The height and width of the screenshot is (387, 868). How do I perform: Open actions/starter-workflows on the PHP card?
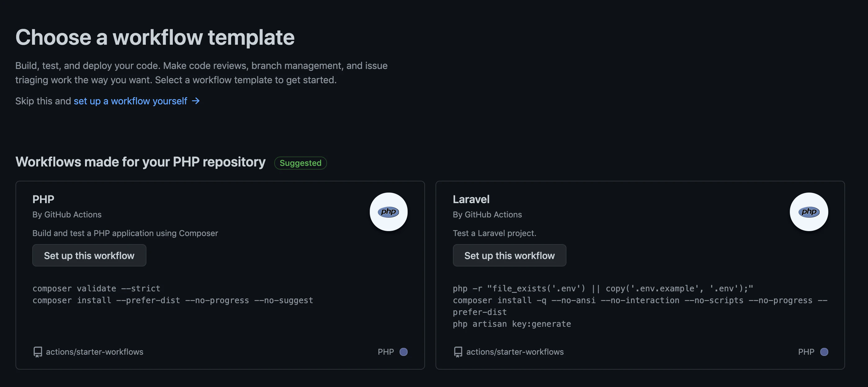click(x=94, y=352)
